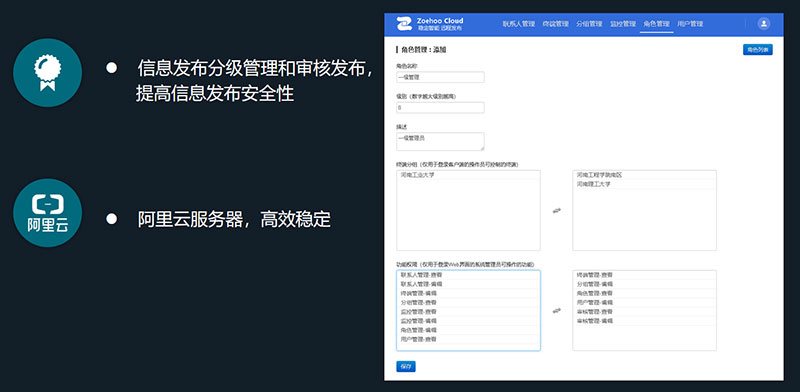Select 监控管理-编辑 in the left permission list
The height and width of the screenshot is (392, 800).
468,321
